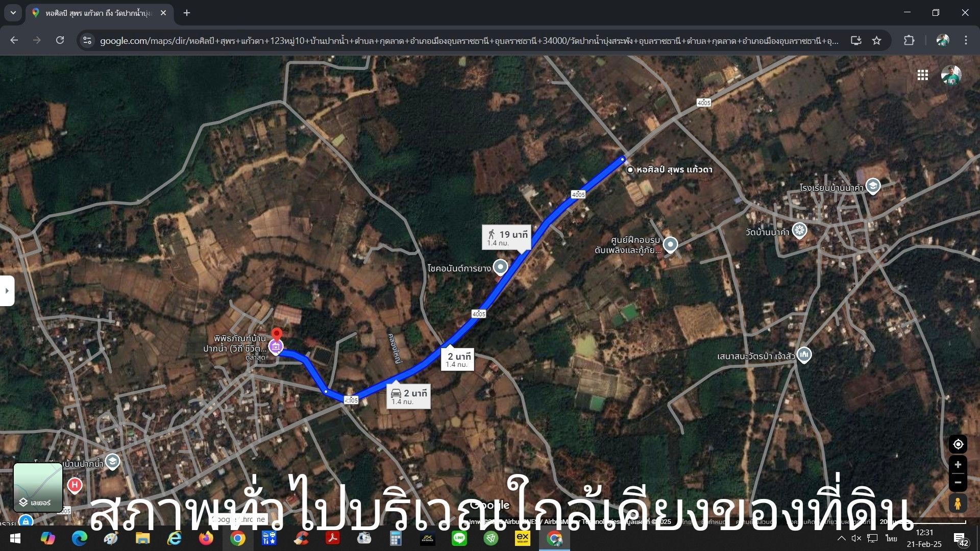View site information icon in address bar
Screen dimensions: 980x551
pos(87,40)
